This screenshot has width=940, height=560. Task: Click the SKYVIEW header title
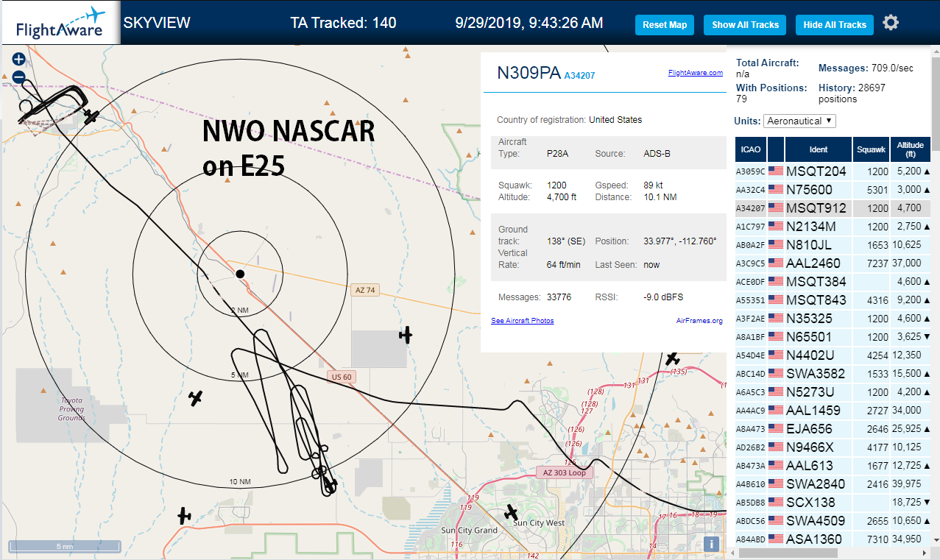point(157,23)
